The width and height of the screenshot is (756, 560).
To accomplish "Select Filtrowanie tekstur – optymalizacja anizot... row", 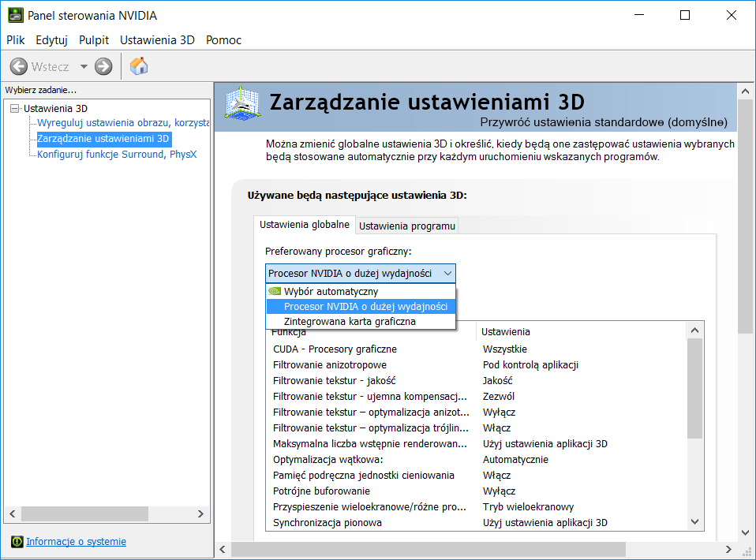I will click(x=477, y=412).
